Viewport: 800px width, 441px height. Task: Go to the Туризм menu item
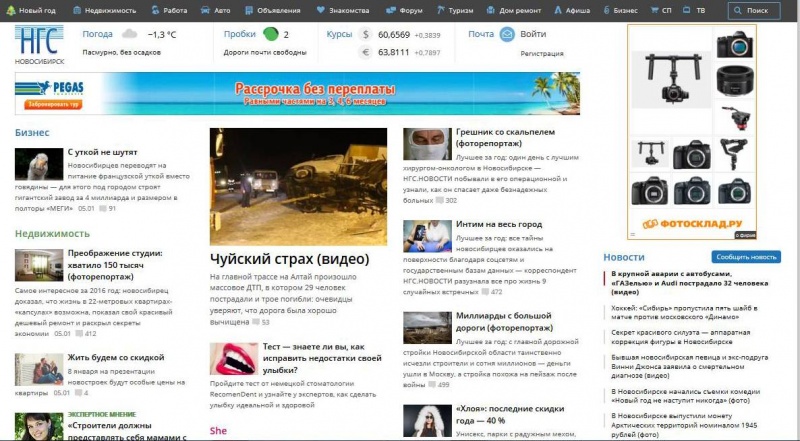(460, 10)
